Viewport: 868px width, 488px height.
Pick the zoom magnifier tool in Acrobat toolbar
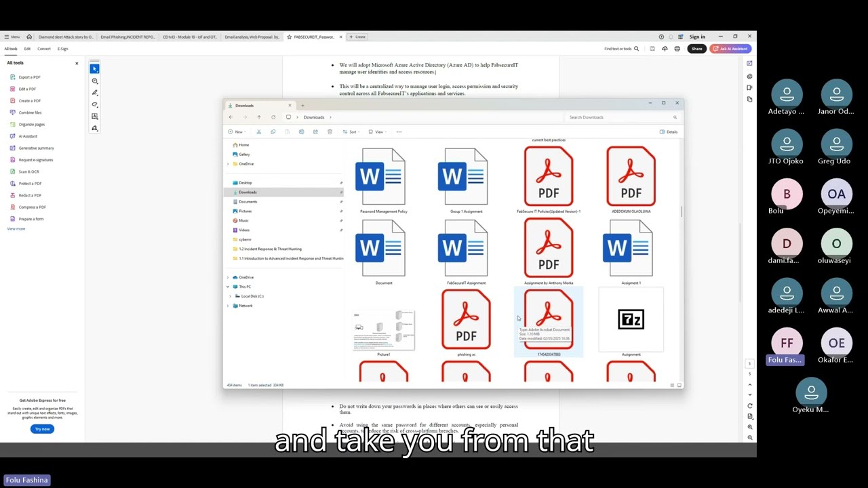pos(94,81)
